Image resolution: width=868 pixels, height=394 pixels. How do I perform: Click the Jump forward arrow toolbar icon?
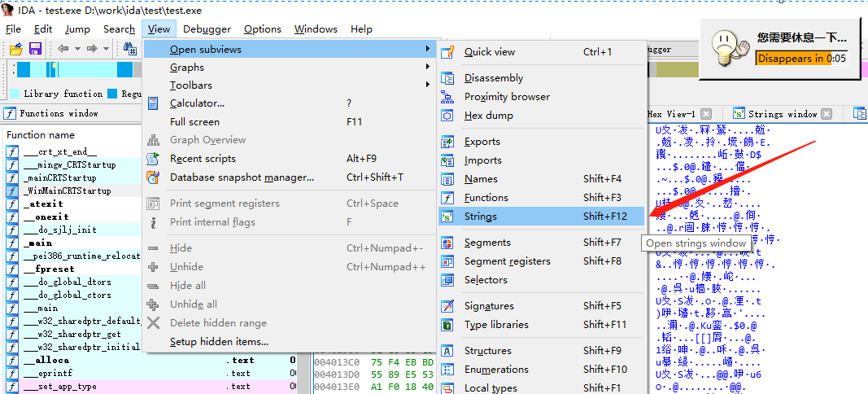92,49
